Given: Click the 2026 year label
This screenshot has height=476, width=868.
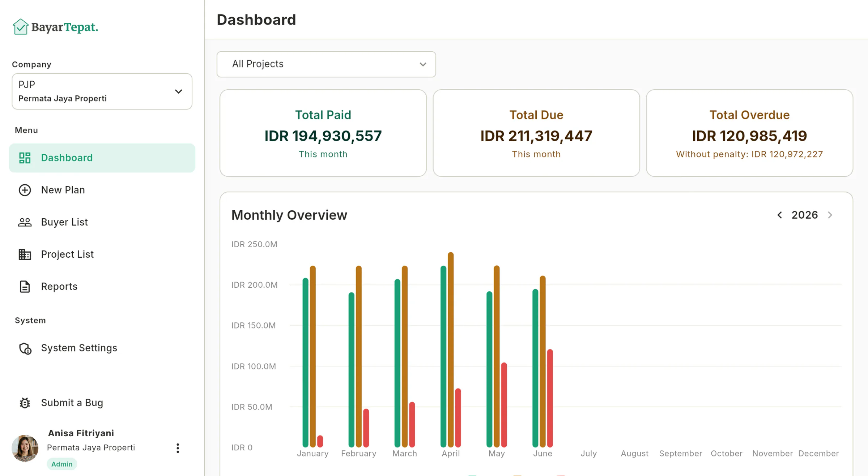Looking at the screenshot, I should pyautogui.click(x=805, y=215).
